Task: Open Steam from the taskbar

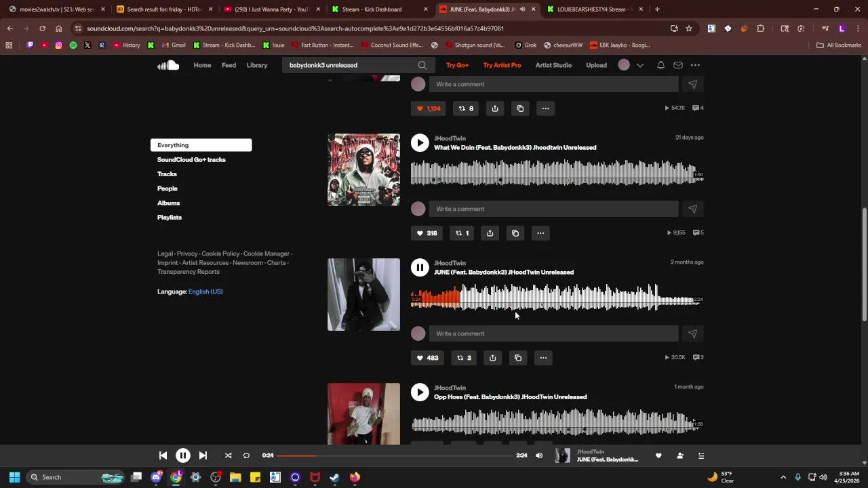Action: tap(334, 477)
